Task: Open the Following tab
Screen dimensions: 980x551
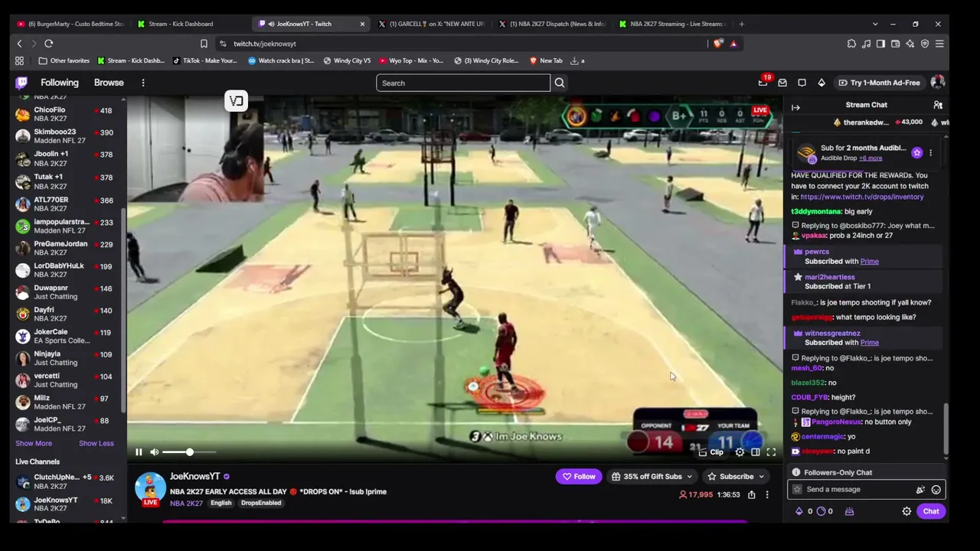Action: click(60, 83)
